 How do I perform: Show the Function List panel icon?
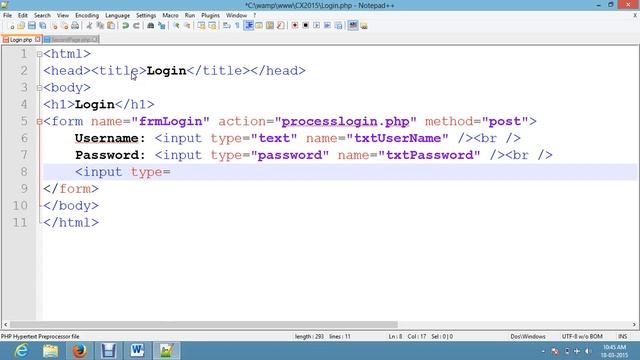coord(280,26)
